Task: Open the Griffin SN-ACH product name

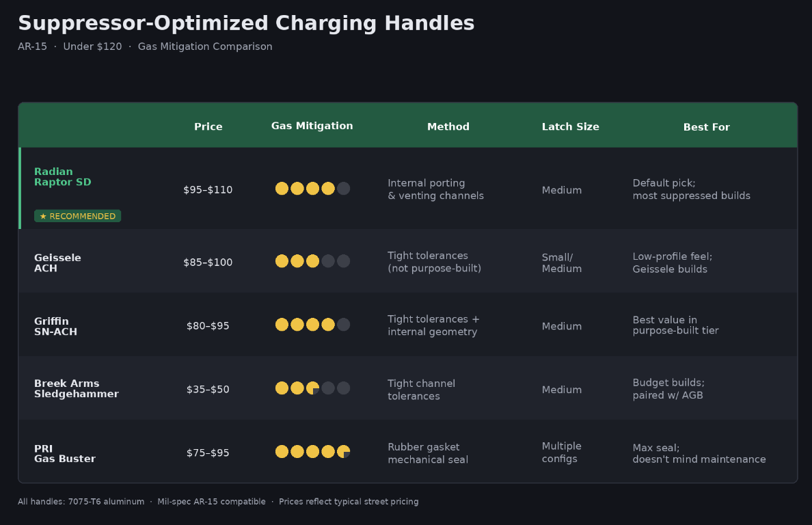Action: coord(55,326)
